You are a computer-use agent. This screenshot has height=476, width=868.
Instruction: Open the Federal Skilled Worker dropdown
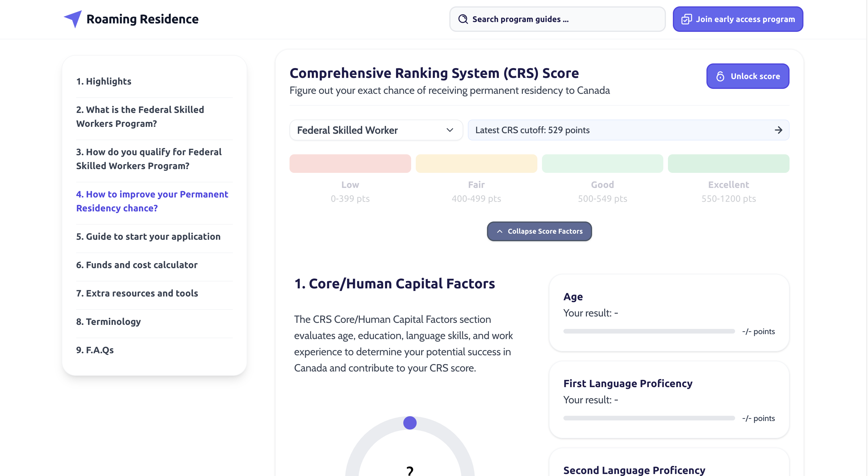coord(376,130)
